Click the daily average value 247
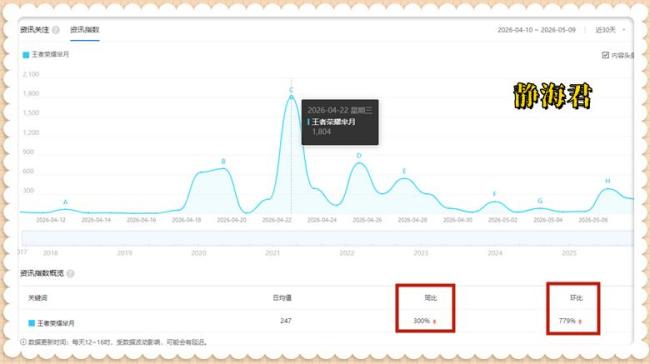Image resolution: width=650 pixels, height=364 pixels. [x=286, y=321]
